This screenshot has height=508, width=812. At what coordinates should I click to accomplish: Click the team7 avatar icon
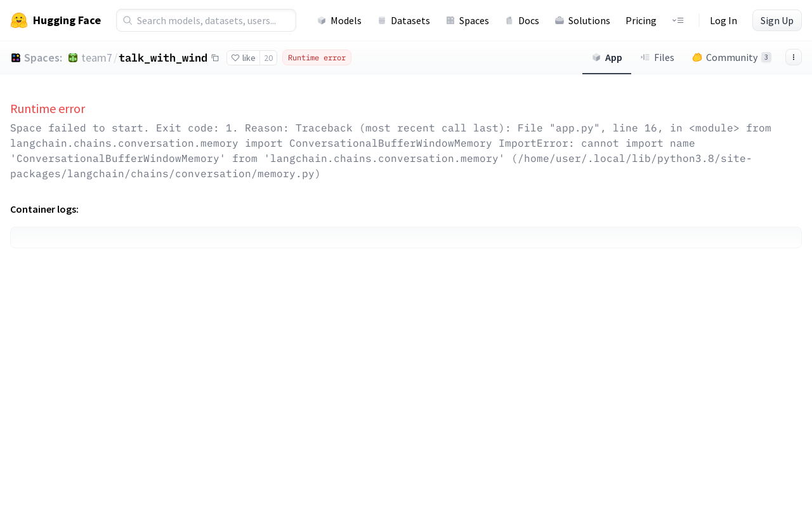(73, 58)
